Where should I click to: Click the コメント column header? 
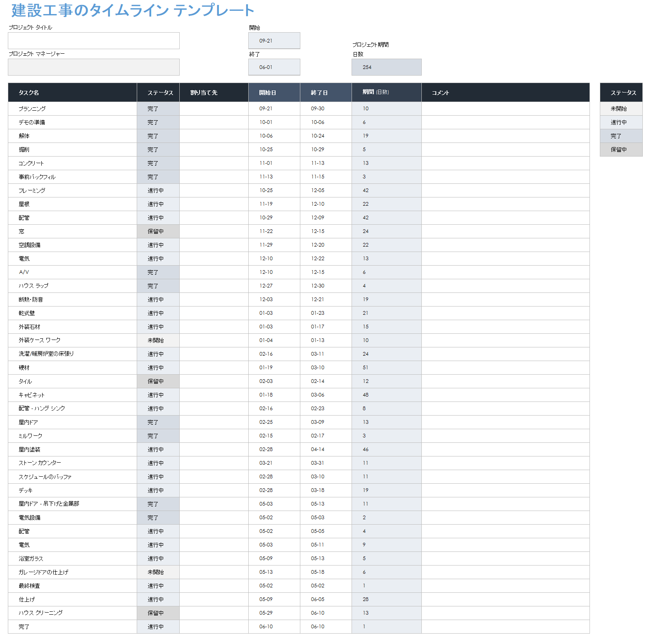tap(506, 93)
